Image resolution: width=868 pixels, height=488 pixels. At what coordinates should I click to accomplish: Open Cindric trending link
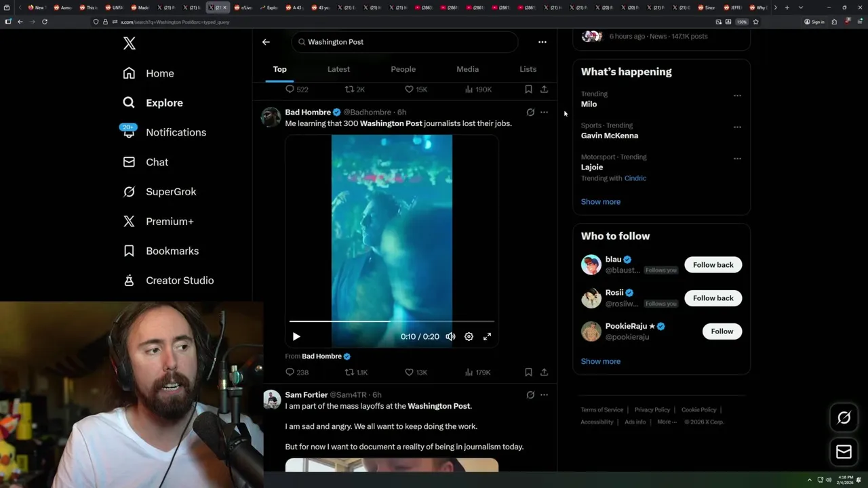coord(635,178)
